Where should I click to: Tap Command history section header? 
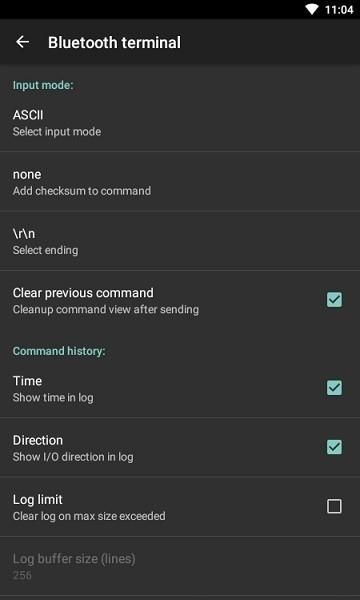[x=59, y=351]
